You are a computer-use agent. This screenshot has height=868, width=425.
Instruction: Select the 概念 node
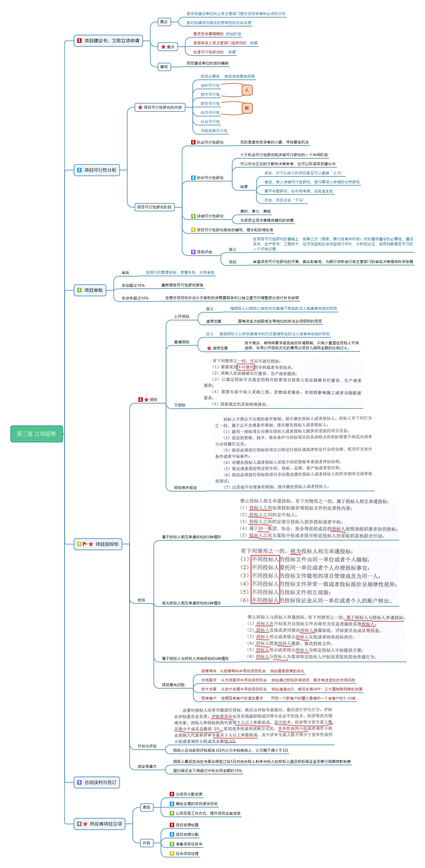[x=164, y=22]
